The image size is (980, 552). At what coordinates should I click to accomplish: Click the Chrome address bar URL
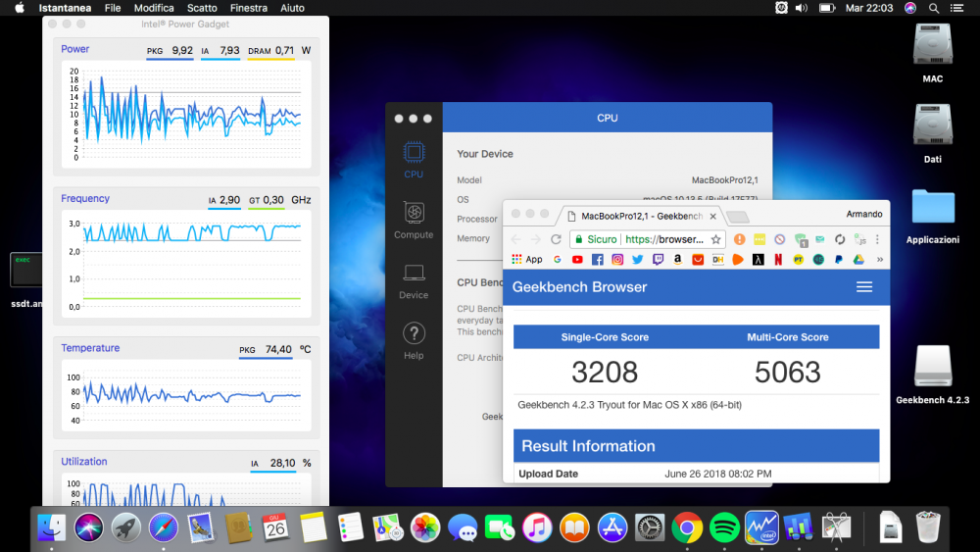click(x=663, y=239)
